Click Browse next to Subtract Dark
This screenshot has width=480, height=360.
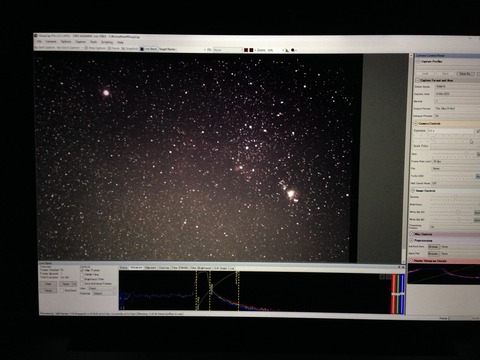434,247
